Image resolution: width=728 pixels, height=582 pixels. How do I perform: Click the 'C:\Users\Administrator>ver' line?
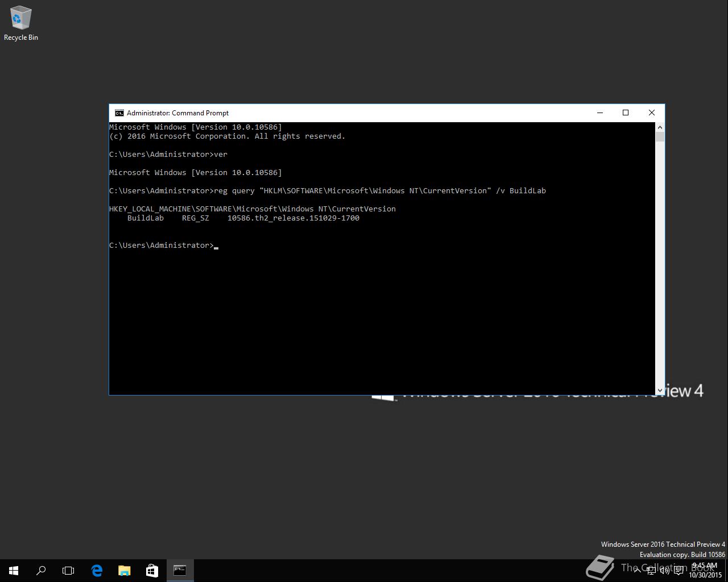(x=168, y=154)
